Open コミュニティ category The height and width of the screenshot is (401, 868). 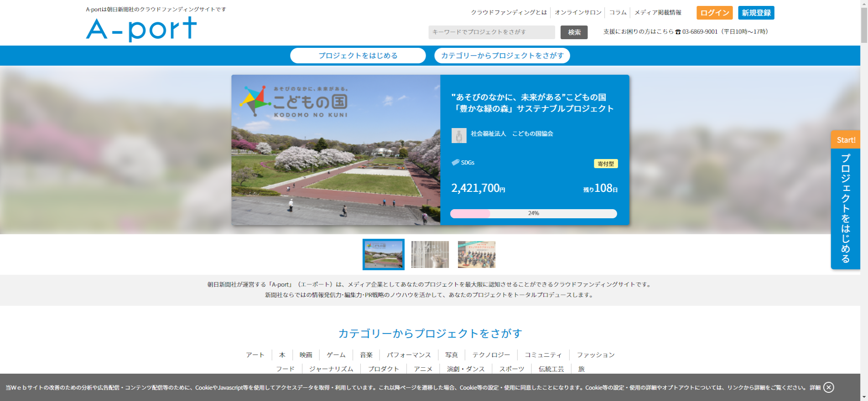pyautogui.click(x=543, y=355)
